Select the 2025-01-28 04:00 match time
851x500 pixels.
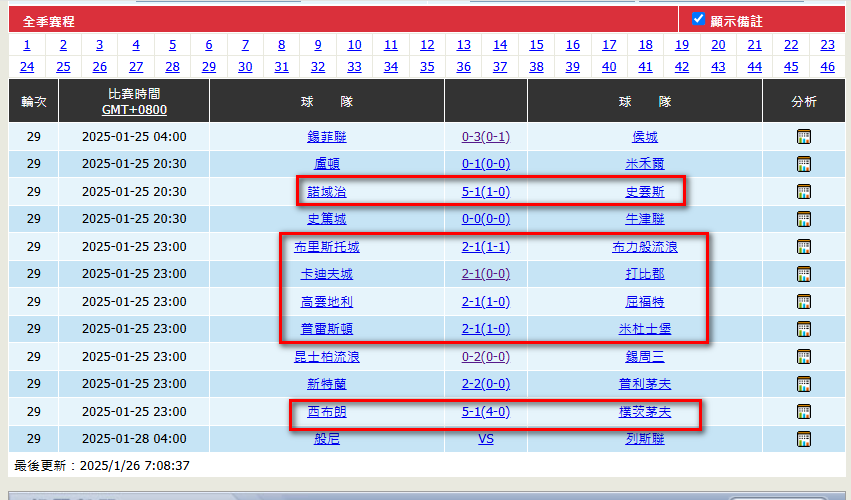pyautogui.click(x=134, y=439)
